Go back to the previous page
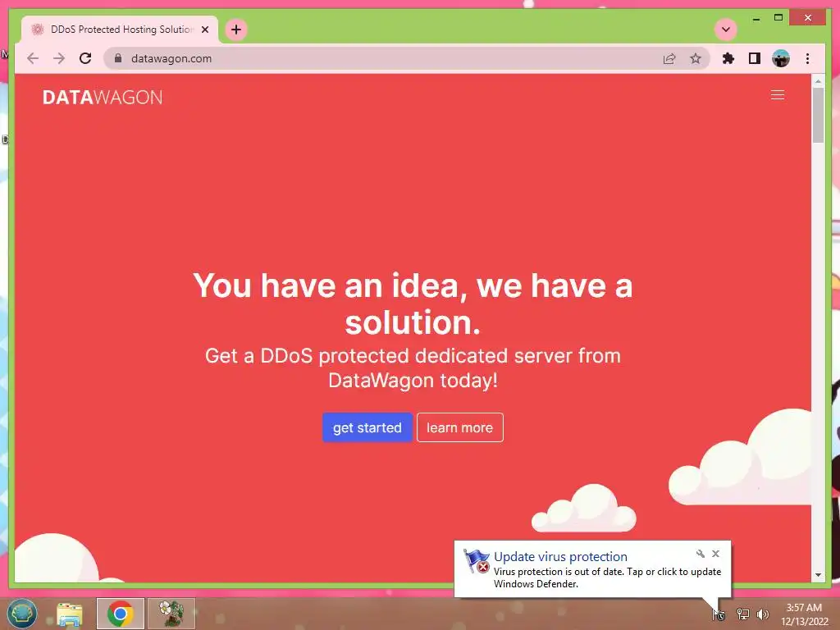This screenshot has height=630, width=840. [x=33, y=58]
